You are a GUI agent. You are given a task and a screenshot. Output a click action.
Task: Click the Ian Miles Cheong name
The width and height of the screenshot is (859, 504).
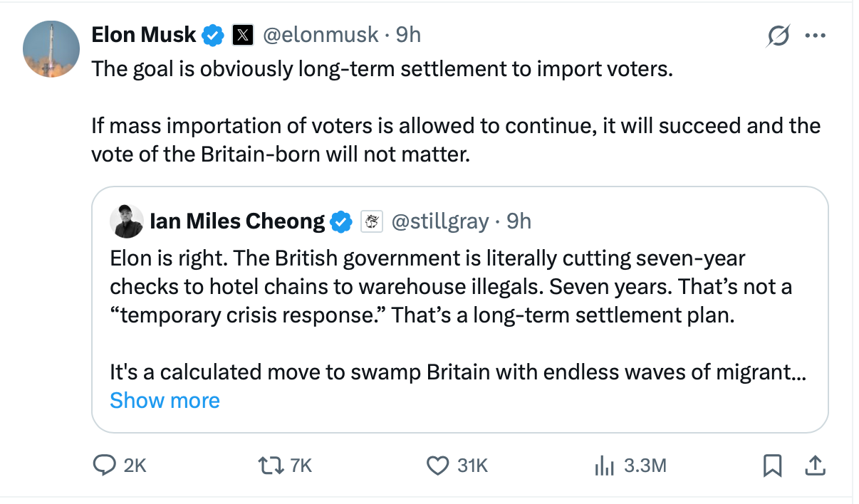pos(237,221)
